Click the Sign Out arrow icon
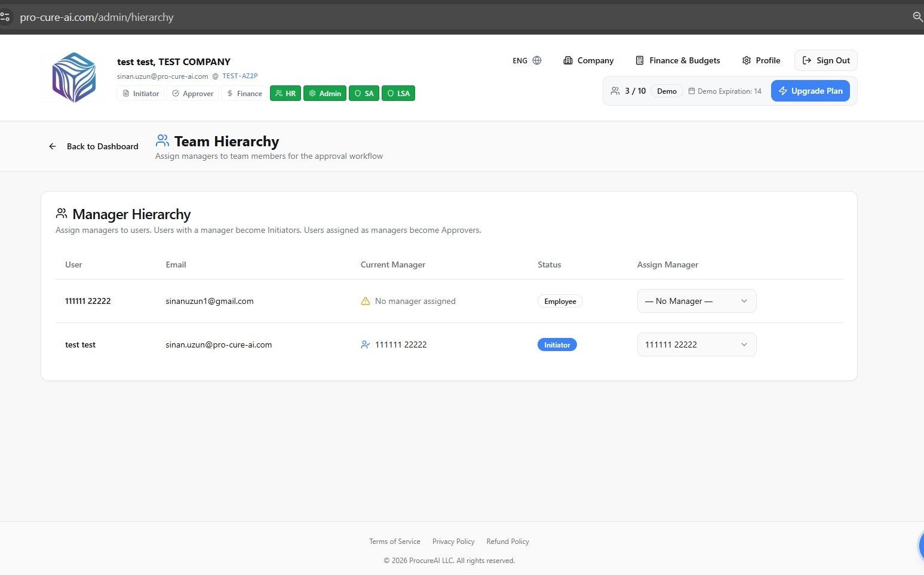The image size is (924, 575). tap(807, 60)
